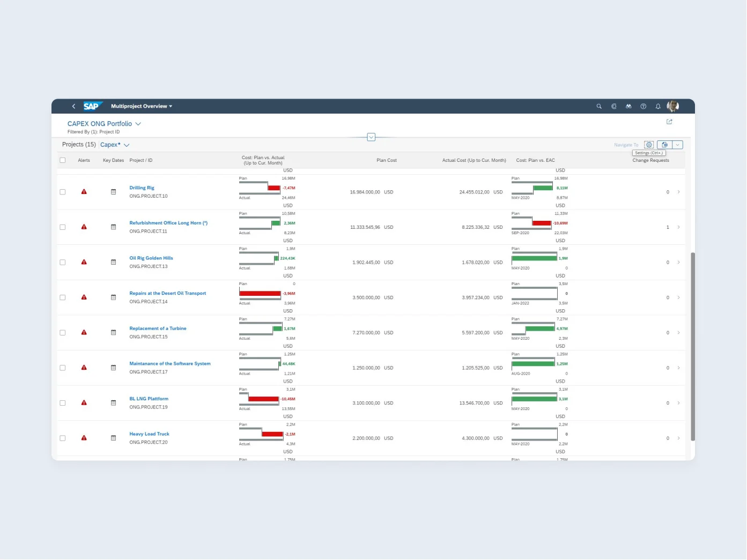Open the Drilling Rig project link

pyautogui.click(x=142, y=188)
